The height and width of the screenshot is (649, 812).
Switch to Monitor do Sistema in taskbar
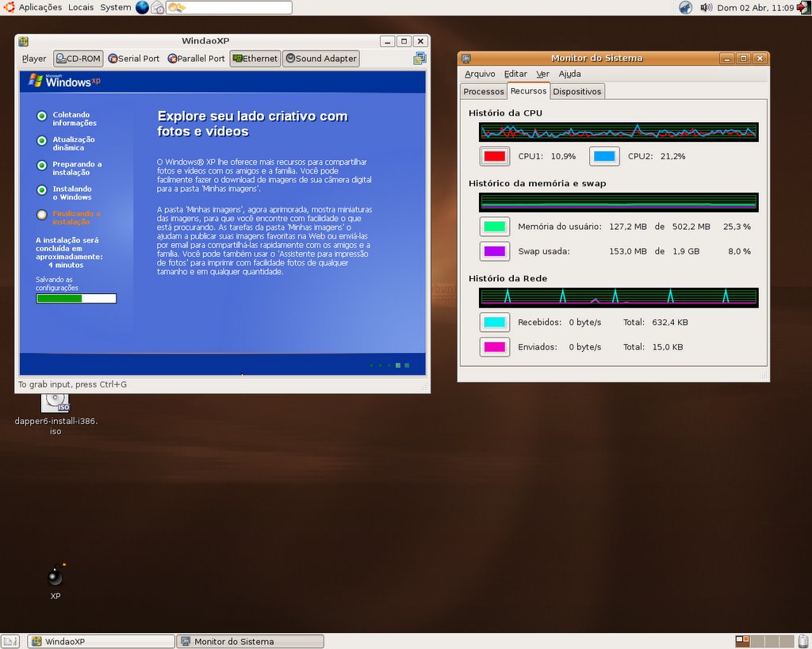pos(251,641)
